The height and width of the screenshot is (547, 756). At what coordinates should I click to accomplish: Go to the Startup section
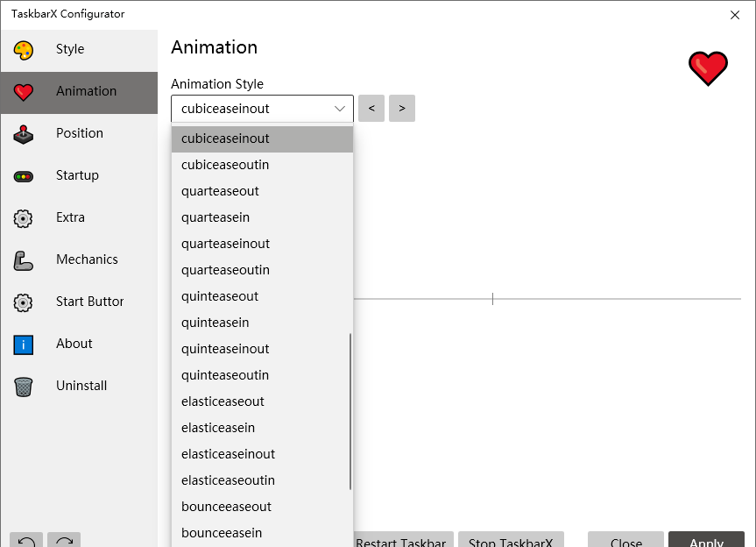point(79,176)
